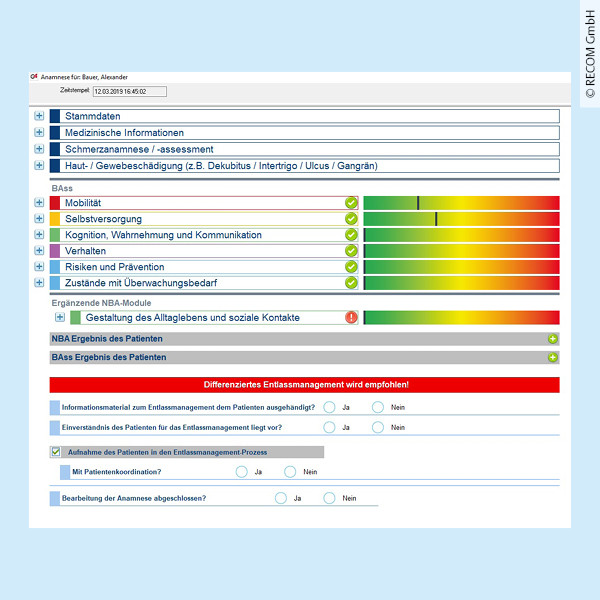Click the Stammdaten header bar
Screen dimensions: 600x600
click(x=305, y=116)
